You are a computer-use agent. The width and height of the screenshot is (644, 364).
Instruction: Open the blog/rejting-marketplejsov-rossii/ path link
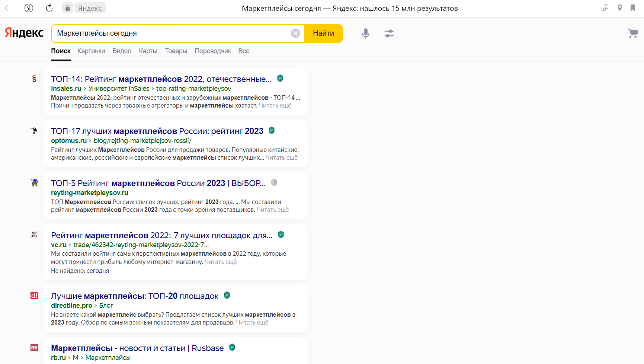(x=142, y=141)
